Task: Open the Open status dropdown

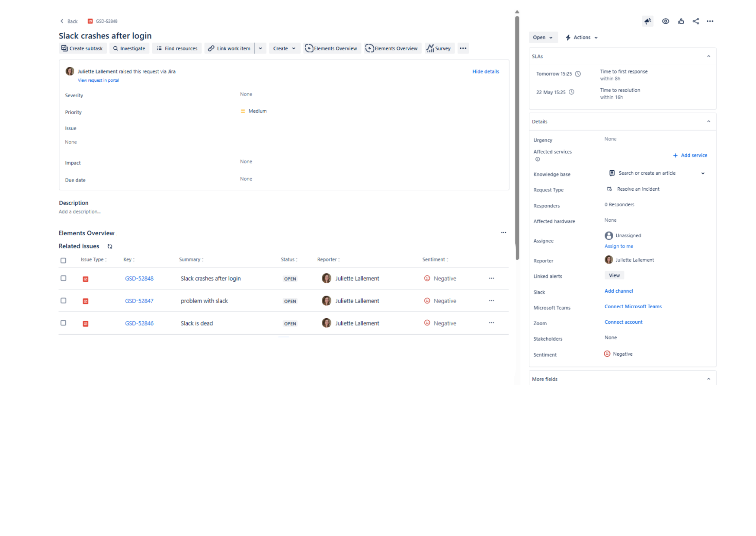Action: [x=543, y=38]
